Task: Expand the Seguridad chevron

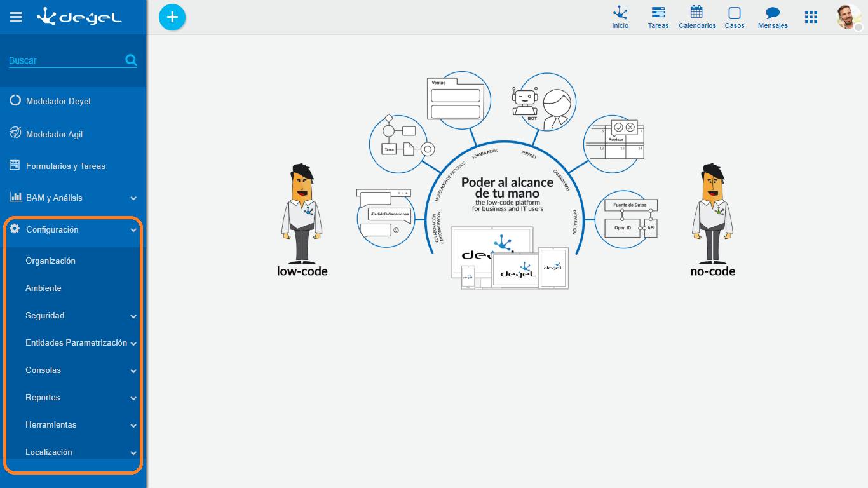Action: click(133, 316)
